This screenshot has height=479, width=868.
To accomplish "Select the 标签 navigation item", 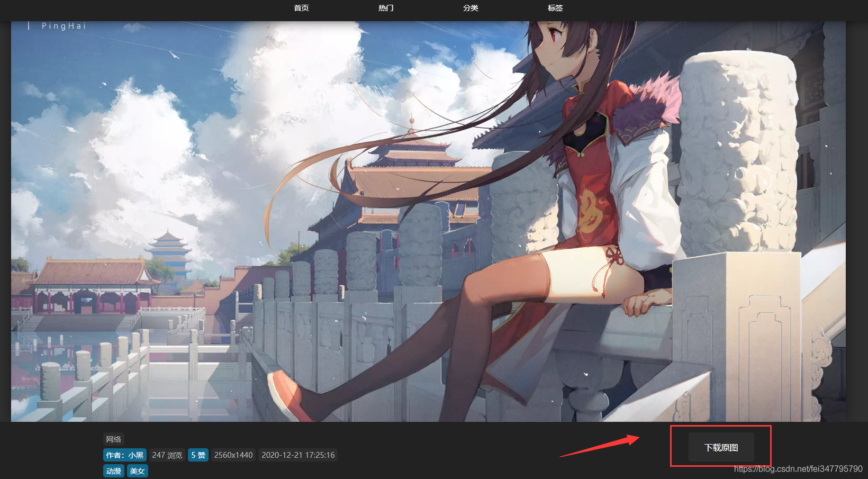I will click(x=555, y=8).
